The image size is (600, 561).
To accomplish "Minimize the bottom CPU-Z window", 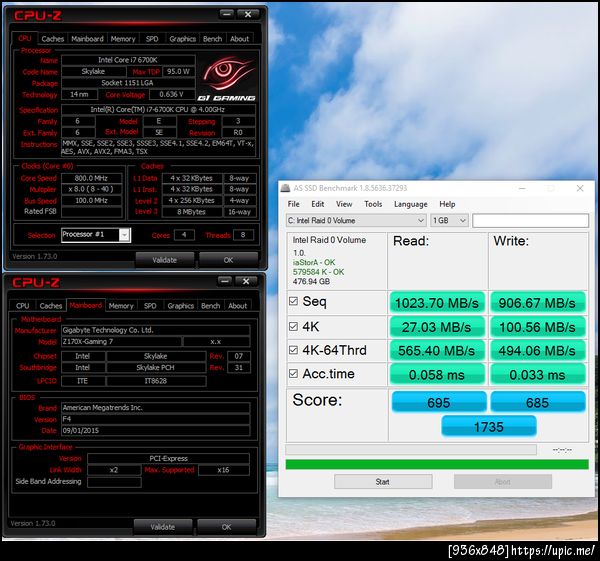I will (x=225, y=281).
